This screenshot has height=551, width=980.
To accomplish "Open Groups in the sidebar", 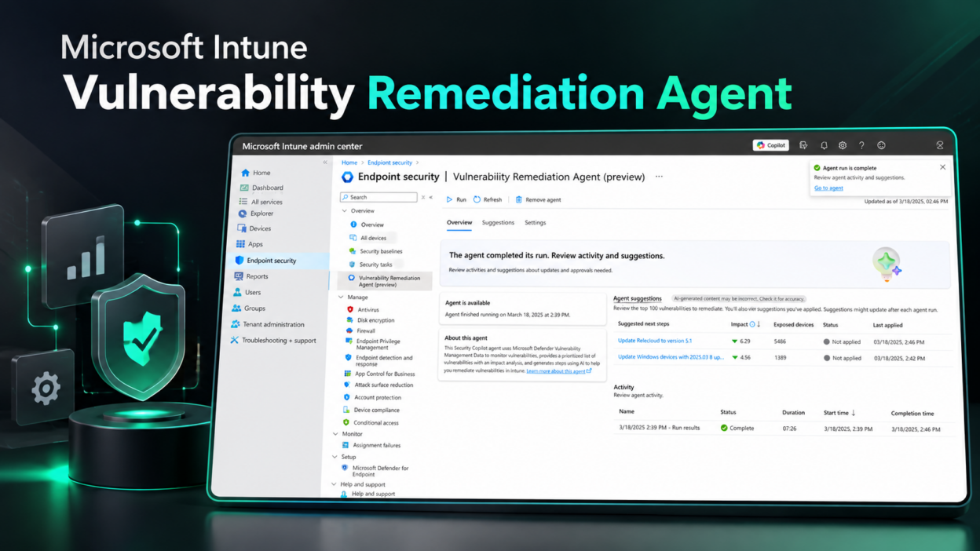I will pyautogui.click(x=248, y=308).
